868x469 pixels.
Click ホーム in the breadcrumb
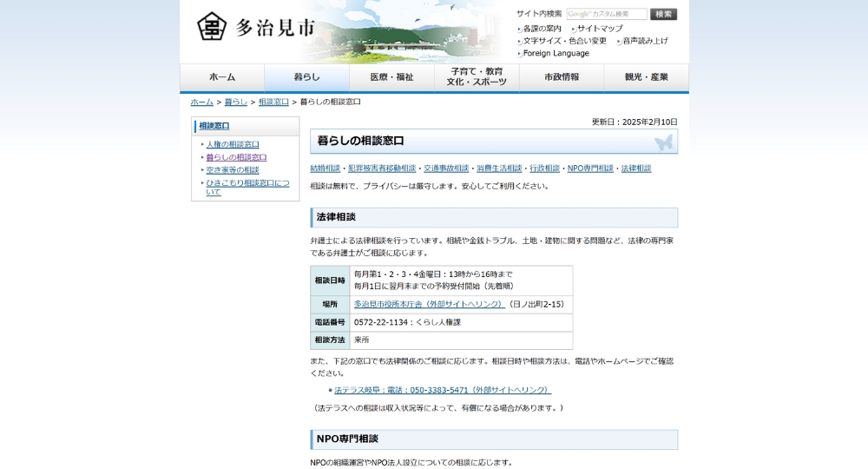201,102
